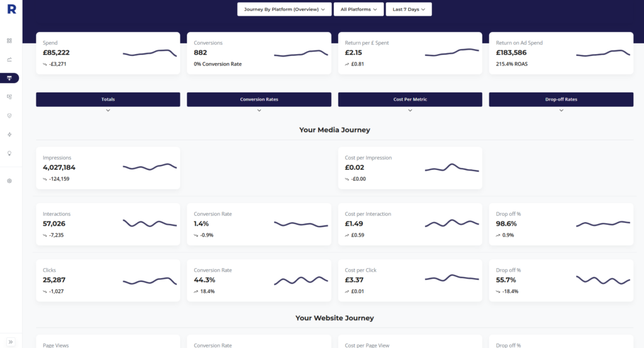644x348 pixels.
Task: Expand chevron under Conversion Rates
Action: click(x=259, y=111)
